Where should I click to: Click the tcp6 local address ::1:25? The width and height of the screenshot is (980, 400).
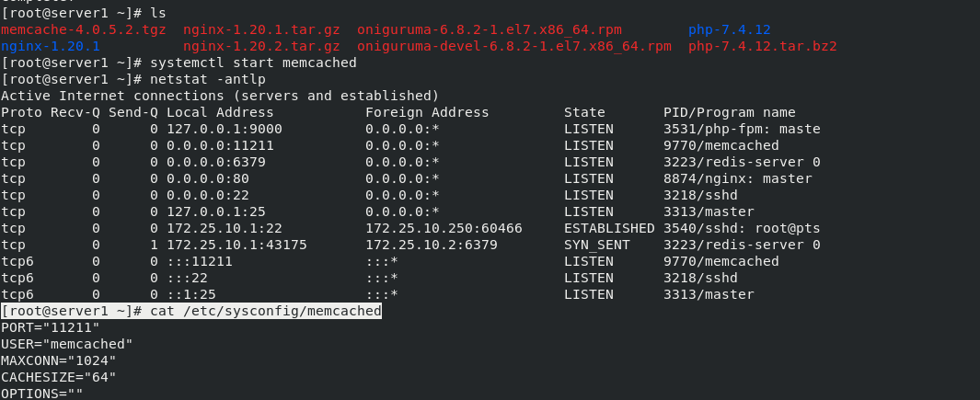pos(191,294)
